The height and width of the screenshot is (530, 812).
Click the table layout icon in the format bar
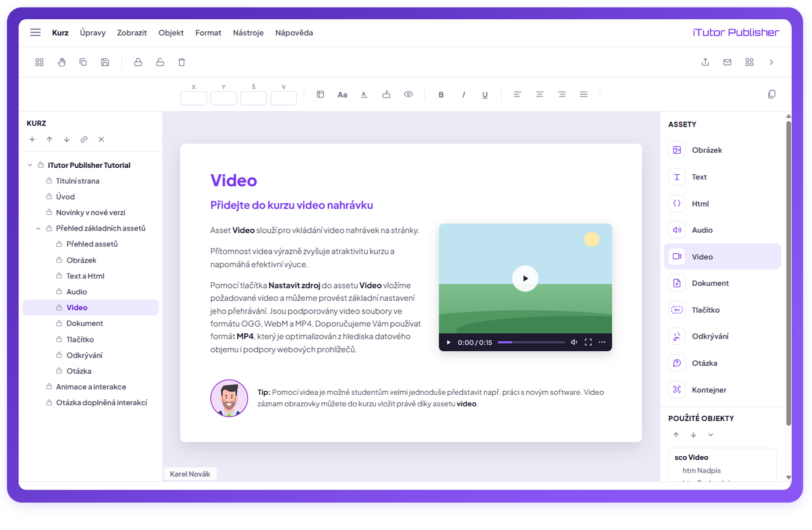[x=320, y=94]
